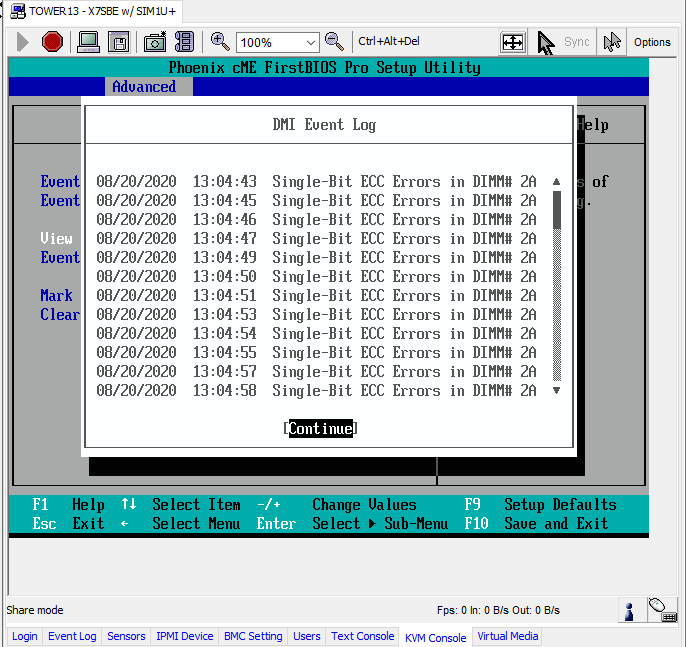The width and height of the screenshot is (686, 647).
Task: Click the F10 Save and Exit hint
Action: 536,523
